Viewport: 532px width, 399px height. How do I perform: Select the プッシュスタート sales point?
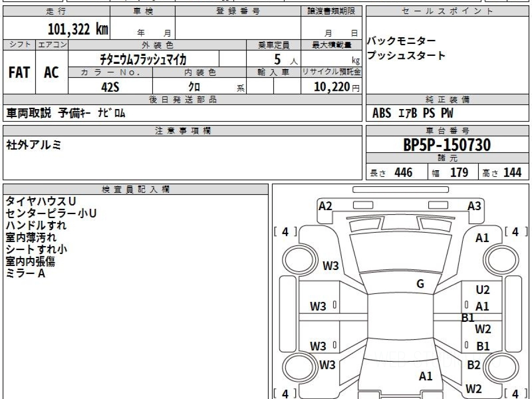(x=406, y=56)
